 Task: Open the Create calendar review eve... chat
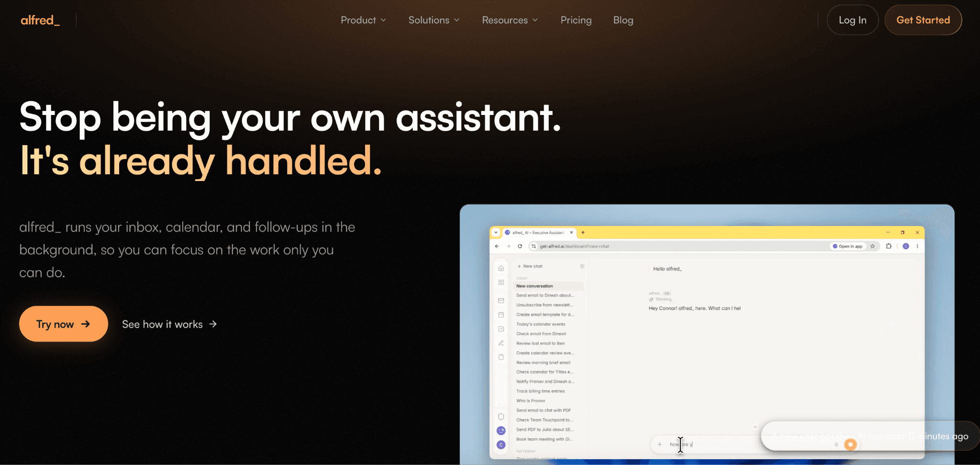click(x=545, y=353)
